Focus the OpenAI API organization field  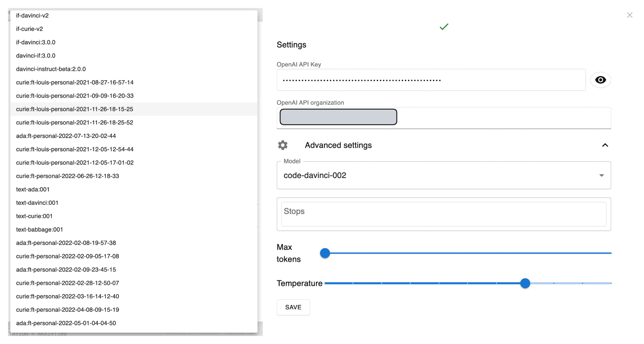tap(444, 118)
